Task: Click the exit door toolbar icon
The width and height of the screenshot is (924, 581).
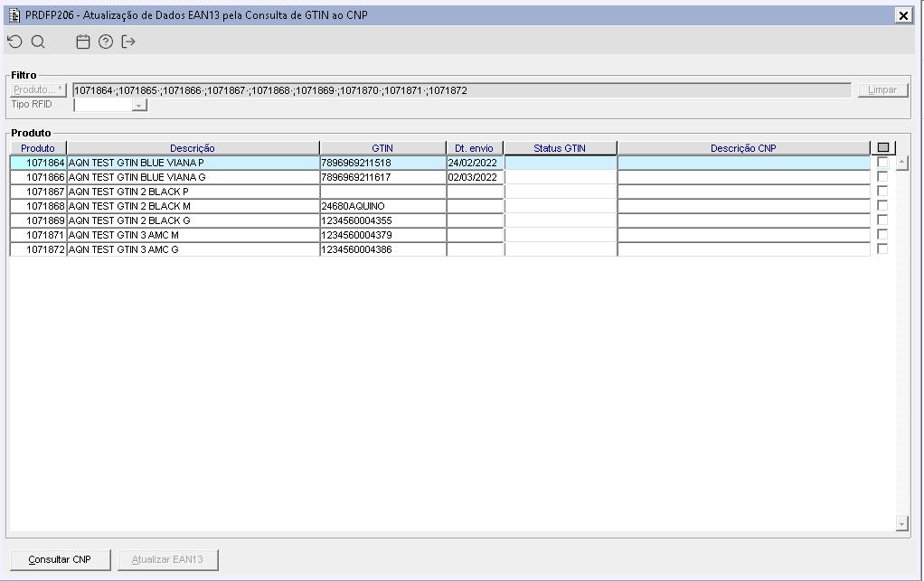Action: point(128,42)
